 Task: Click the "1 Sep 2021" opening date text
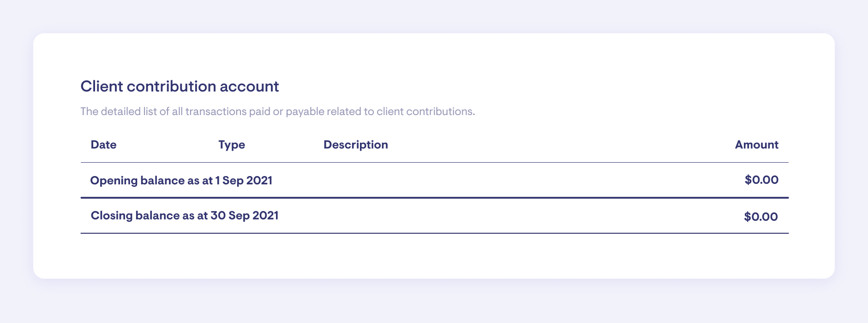(x=244, y=180)
